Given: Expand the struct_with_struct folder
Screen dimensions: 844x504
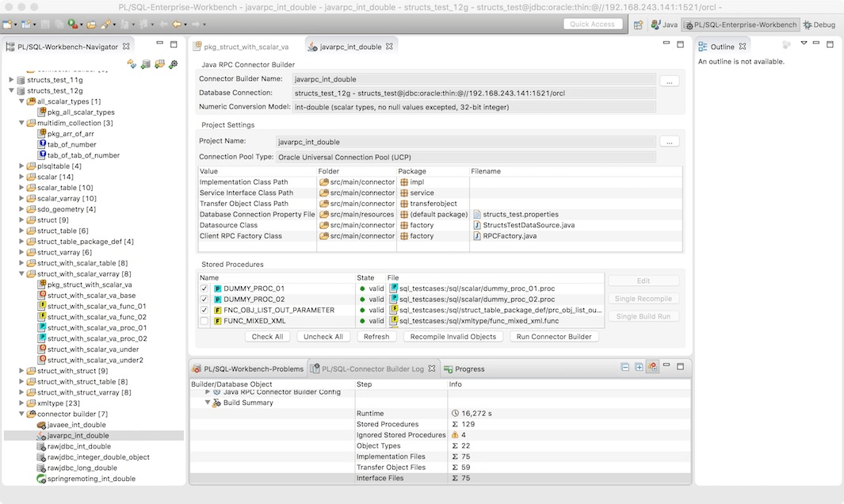Looking at the screenshot, I should click(21, 371).
